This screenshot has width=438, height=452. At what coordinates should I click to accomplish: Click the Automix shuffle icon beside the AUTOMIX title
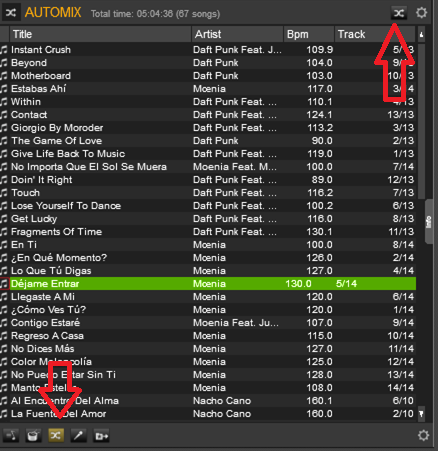(x=11, y=13)
